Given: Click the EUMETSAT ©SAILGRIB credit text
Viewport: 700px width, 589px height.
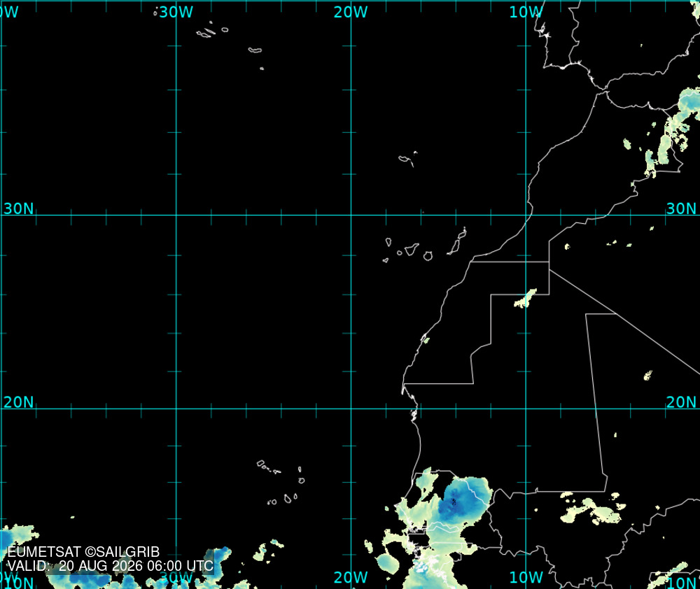Looking at the screenshot, I should pos(83,552).
